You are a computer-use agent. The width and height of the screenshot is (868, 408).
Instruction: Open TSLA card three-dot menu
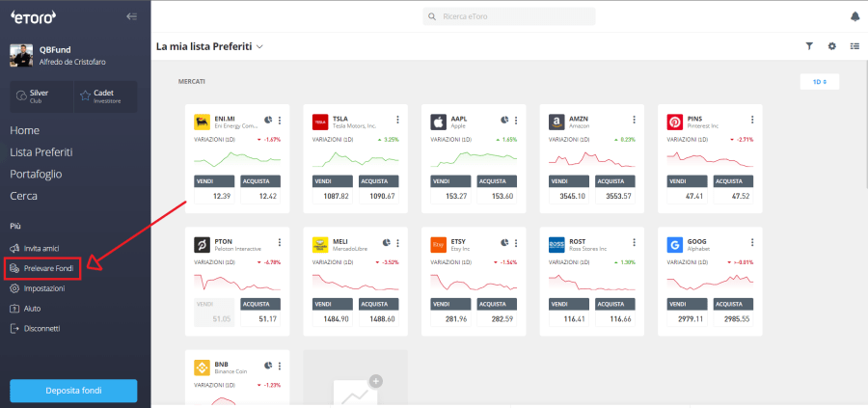click(x=397, y=120)
